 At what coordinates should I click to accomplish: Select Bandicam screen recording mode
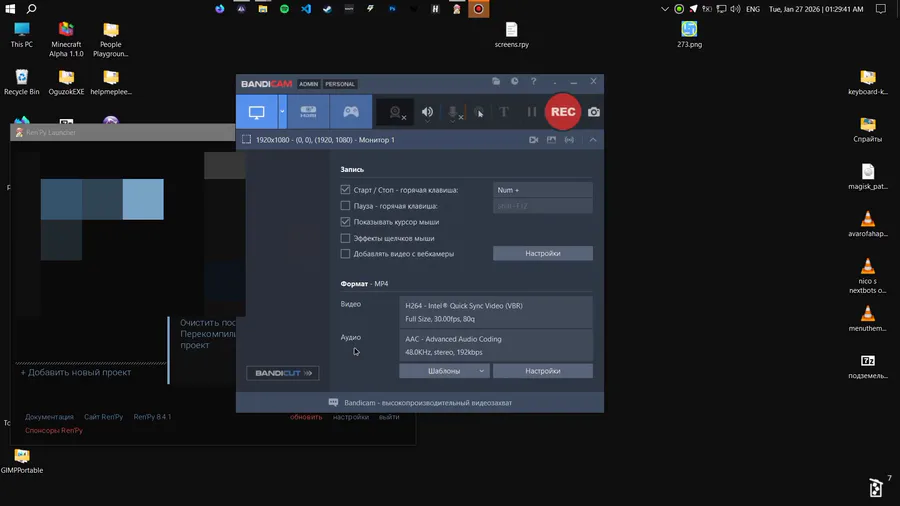pos(257,112)
